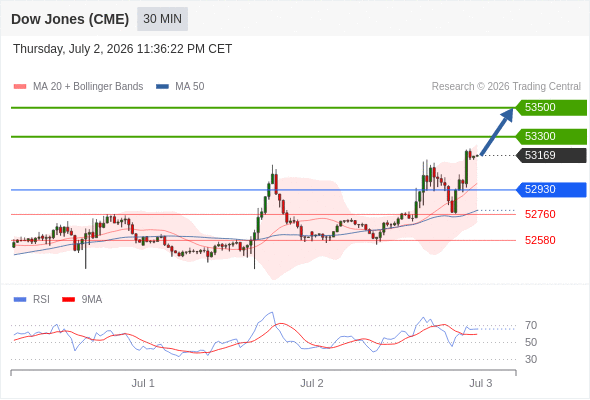Click the red 52760 support value
This screenshot has width=590, height=400.
[x=540, y=214]
